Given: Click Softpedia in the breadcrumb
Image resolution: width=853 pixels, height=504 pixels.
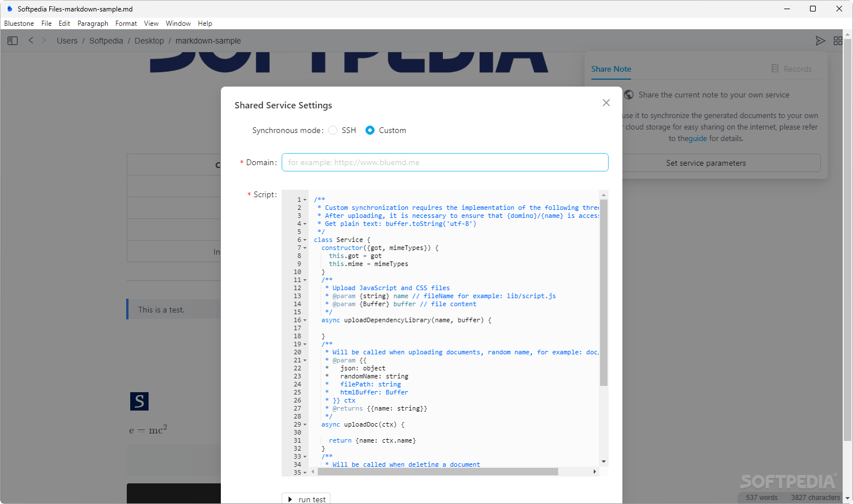Looking at the screenshot, I should 106,41.
